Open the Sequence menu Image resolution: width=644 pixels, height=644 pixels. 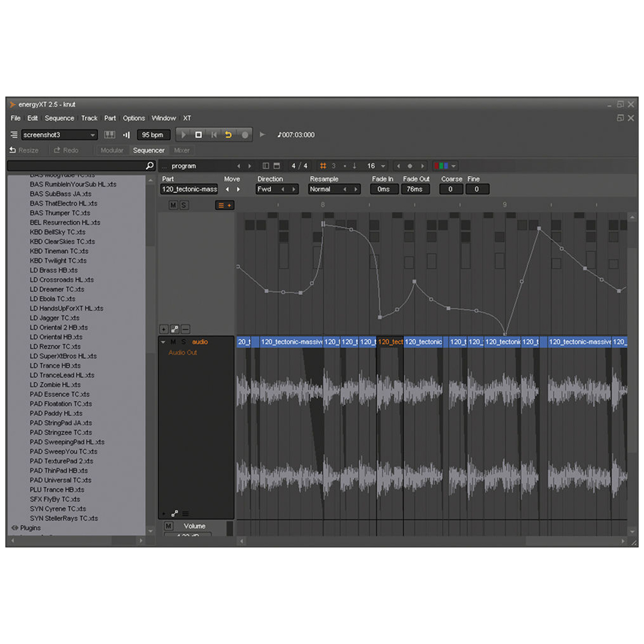pyautogui.click(x=59, y=118)
